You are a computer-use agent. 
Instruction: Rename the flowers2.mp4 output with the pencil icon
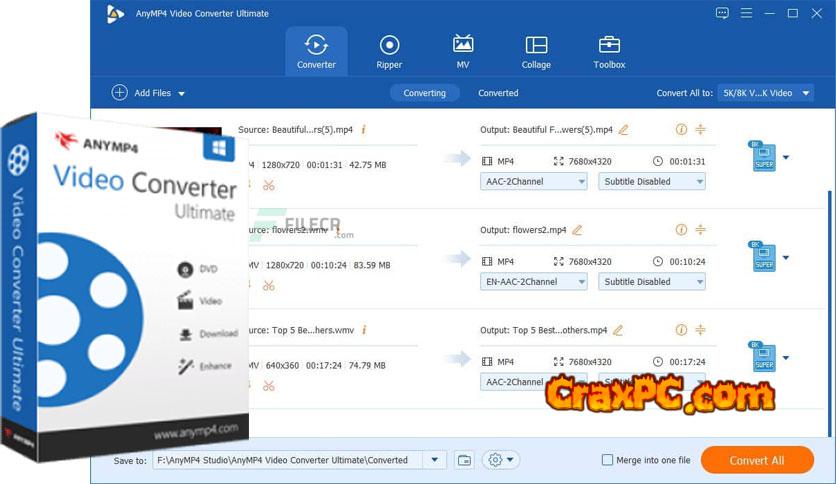click(x=577, y=230)
